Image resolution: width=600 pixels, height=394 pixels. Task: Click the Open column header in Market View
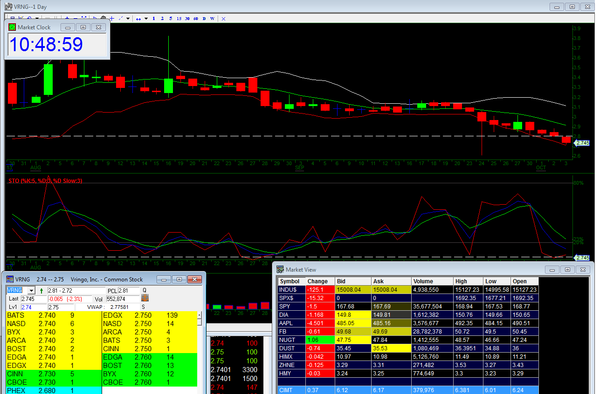pyautogui.click(x=525, y=281)
